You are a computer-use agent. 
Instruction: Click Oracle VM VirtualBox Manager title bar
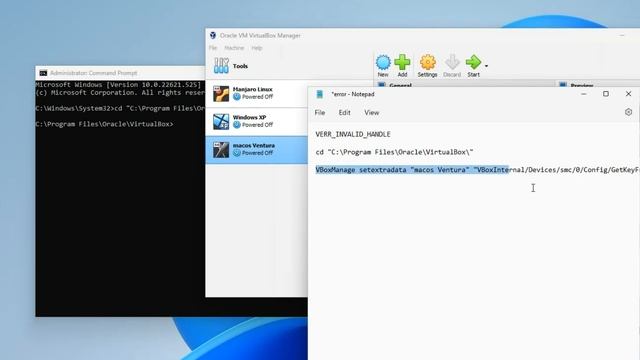coord(422,36)
